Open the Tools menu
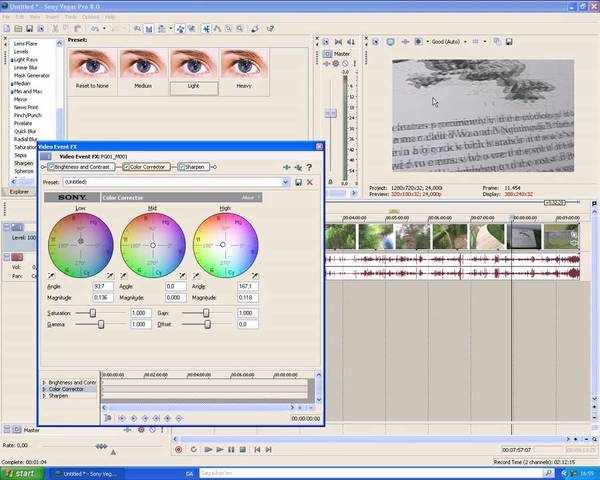 pos(70,17)
